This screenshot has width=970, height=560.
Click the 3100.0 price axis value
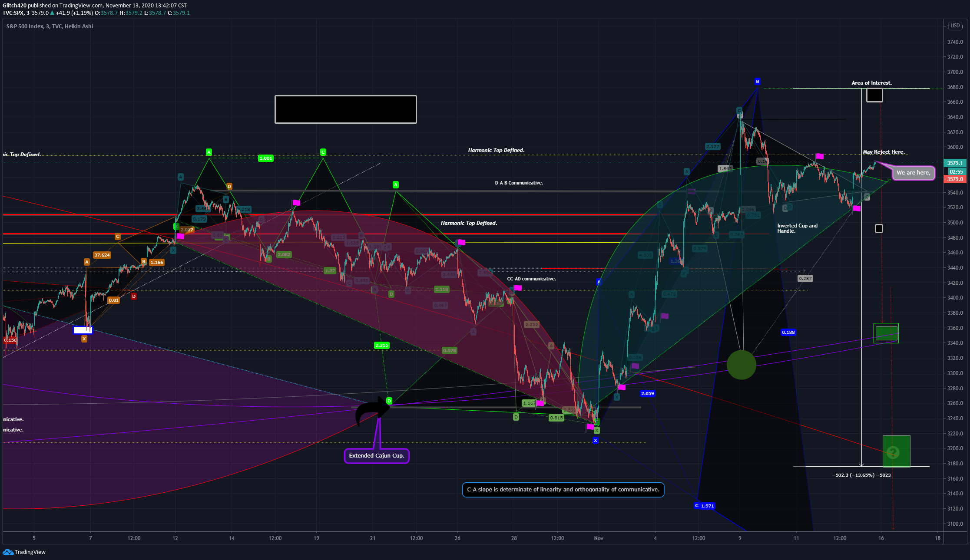pyautogui.click(x=955, y=524)
